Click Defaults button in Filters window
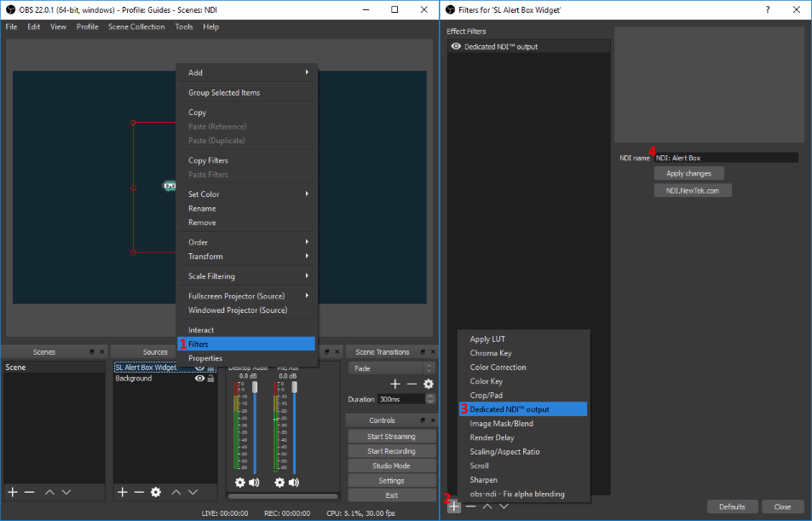 click(732, 507)
